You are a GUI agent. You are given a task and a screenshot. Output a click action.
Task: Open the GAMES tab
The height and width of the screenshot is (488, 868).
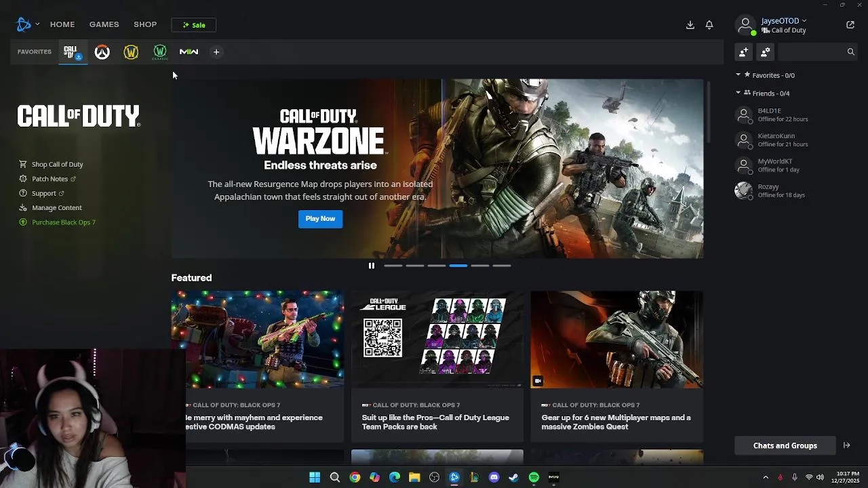pos(104,24)
